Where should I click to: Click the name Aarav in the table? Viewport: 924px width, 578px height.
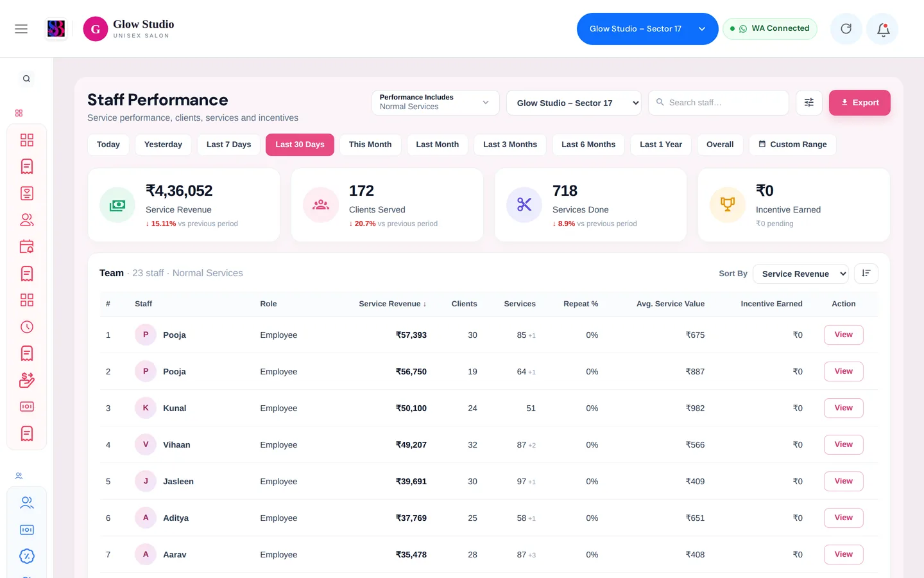(175, 555)
